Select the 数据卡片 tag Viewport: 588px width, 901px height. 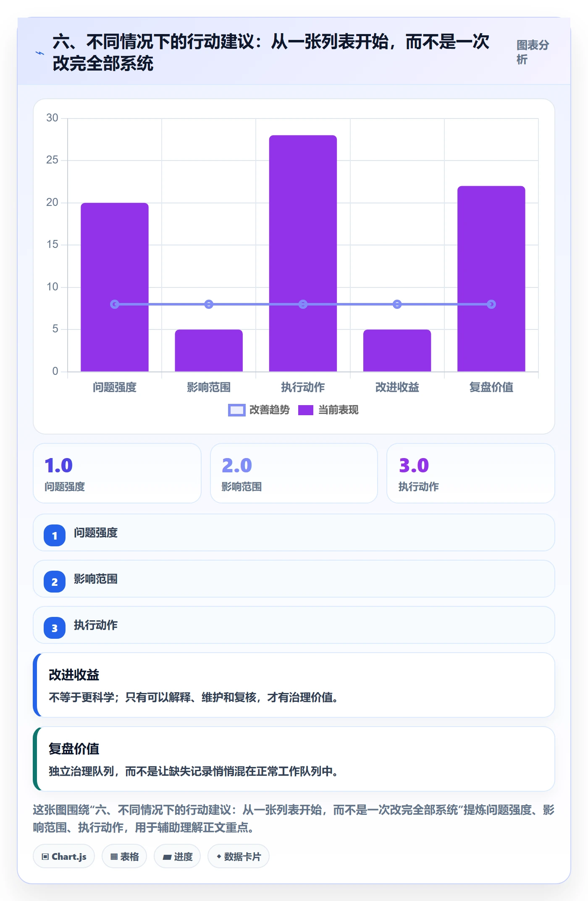point(239,856)
